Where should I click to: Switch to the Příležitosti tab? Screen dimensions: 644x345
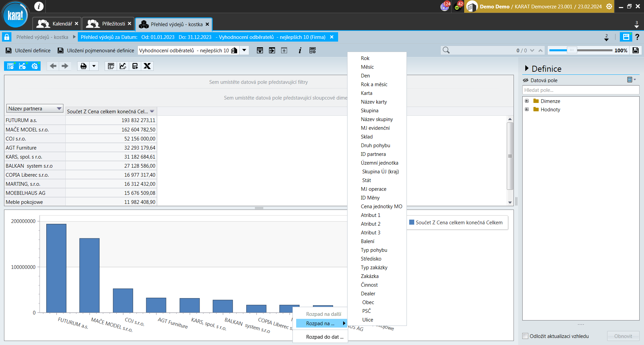pyautogui.click(x=108, y=24)
